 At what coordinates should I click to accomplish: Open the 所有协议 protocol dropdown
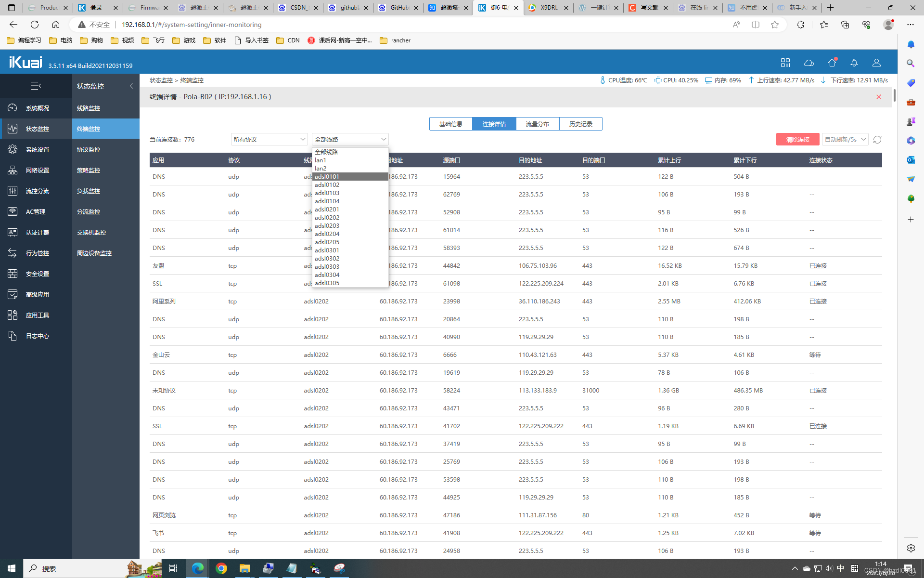point(269,139)
